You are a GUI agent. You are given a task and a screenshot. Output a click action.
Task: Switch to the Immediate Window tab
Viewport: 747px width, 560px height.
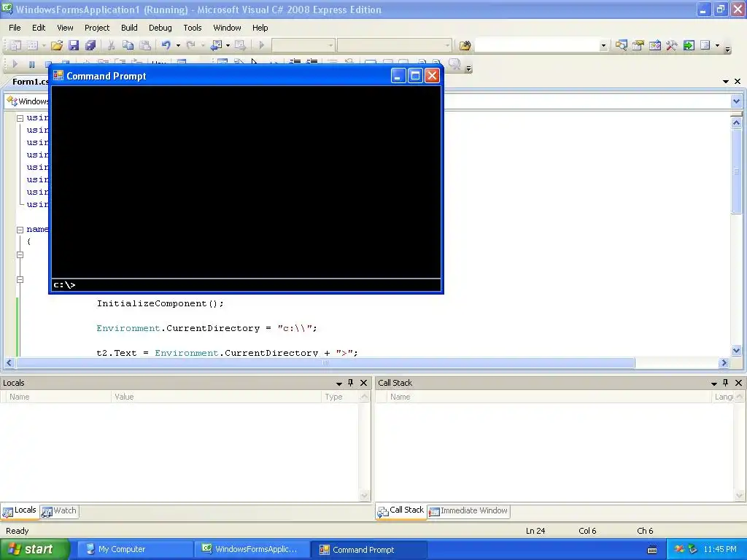(x=468, y=511)
